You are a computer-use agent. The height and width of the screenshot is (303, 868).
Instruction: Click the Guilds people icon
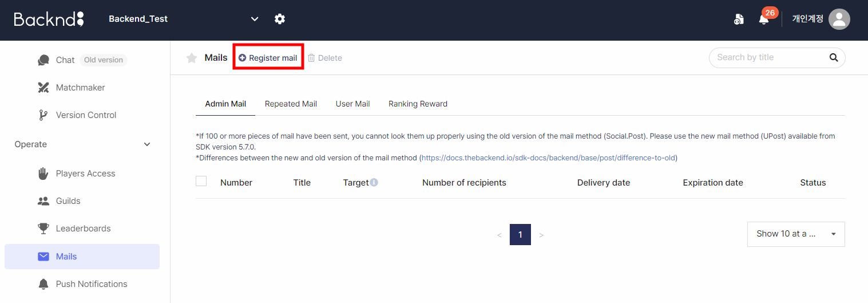[43, 201]
